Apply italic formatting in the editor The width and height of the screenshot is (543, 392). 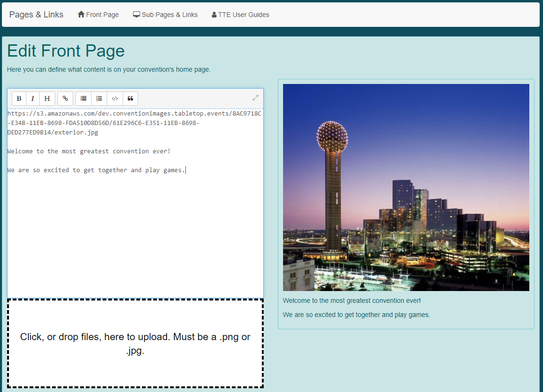(x=33, y=99)
